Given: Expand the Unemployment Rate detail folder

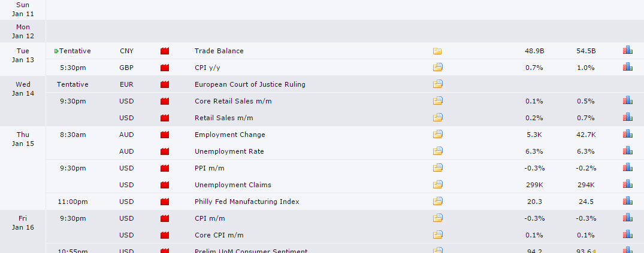Looking at the screenshot, I should point(437,151).
